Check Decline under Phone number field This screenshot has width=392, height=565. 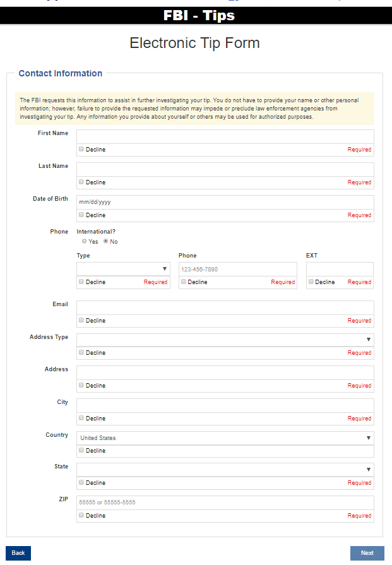[x=184, y=282]
